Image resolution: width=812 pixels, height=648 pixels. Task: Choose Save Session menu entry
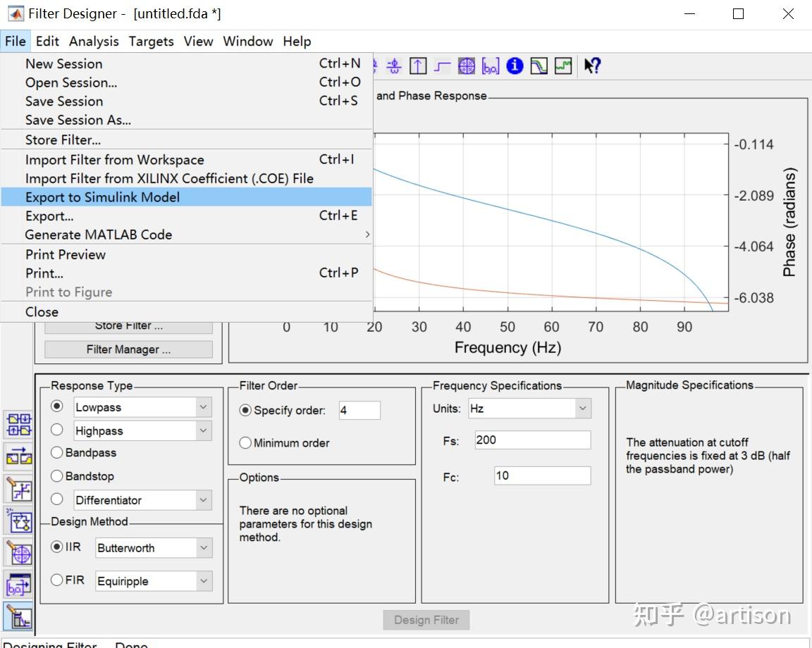click(x=186, y=101)
